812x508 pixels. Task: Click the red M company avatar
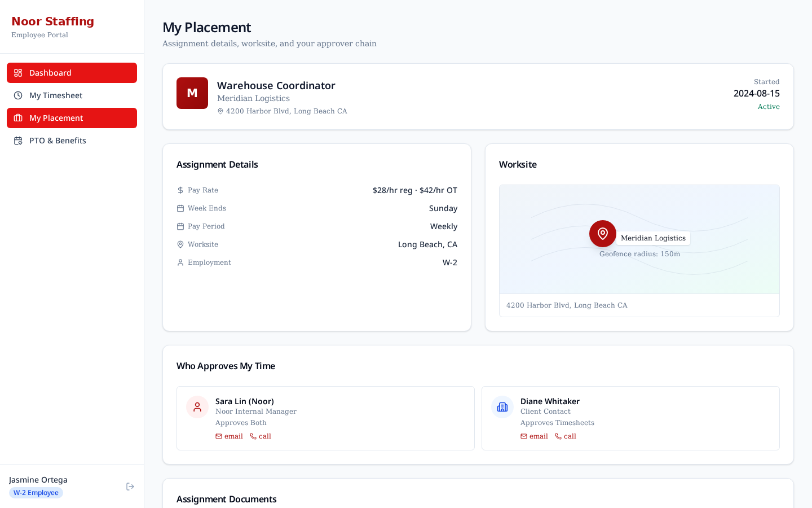click(x=192, y=93)
